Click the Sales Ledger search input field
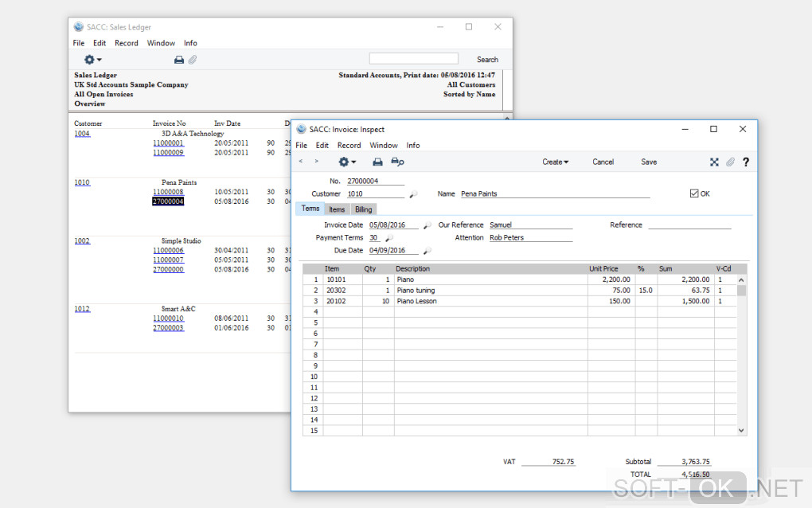Image resolution: width=812 pixels, height=508 pixels. [413, 59]
